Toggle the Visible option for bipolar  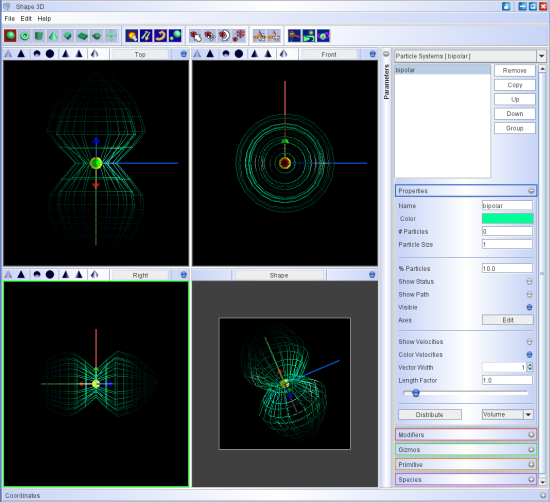(529, 307)
